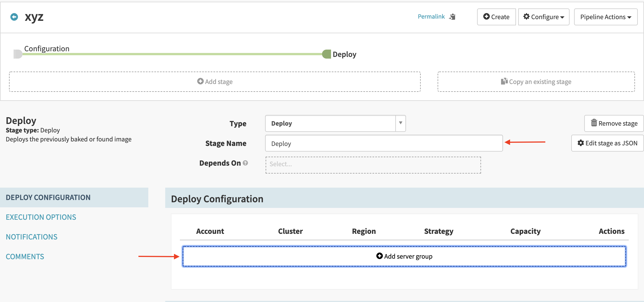Select the Deploy stage node in pipeline graph
This screenshot has height=302, width=644.
pyautogui.click(x=327, y=54)
